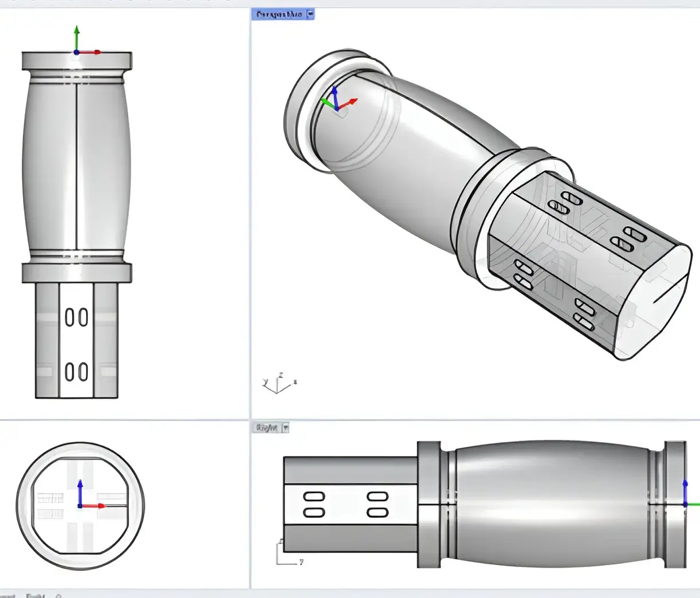This screenshot has width=700, height=598.
Task: Click the world axes icon in Perspective view
Action: click(x=280, y=383)
